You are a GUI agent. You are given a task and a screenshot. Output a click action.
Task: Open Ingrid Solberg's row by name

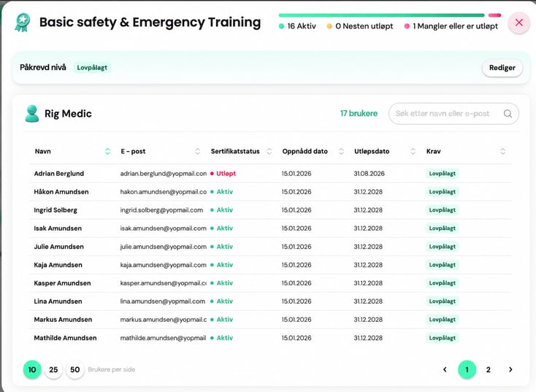(x=55, y=210)
